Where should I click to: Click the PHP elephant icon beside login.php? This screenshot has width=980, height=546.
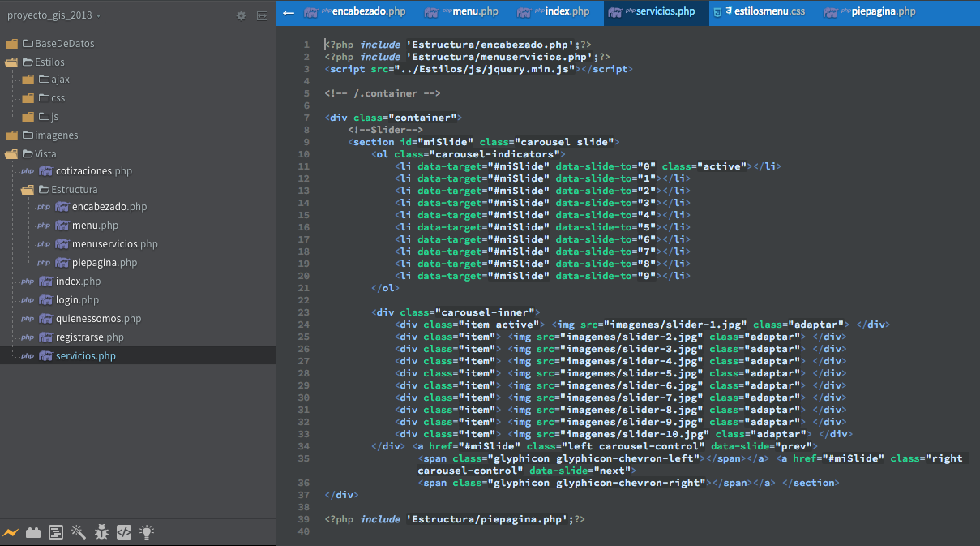click(x=45, y=300)
